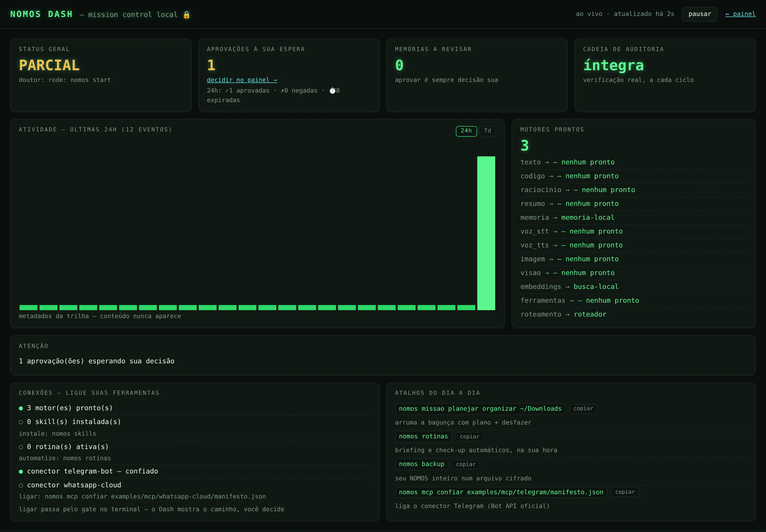Copy the 'nomos backup' command
Viewport: 766px width, 532px height.
(466, 464)
